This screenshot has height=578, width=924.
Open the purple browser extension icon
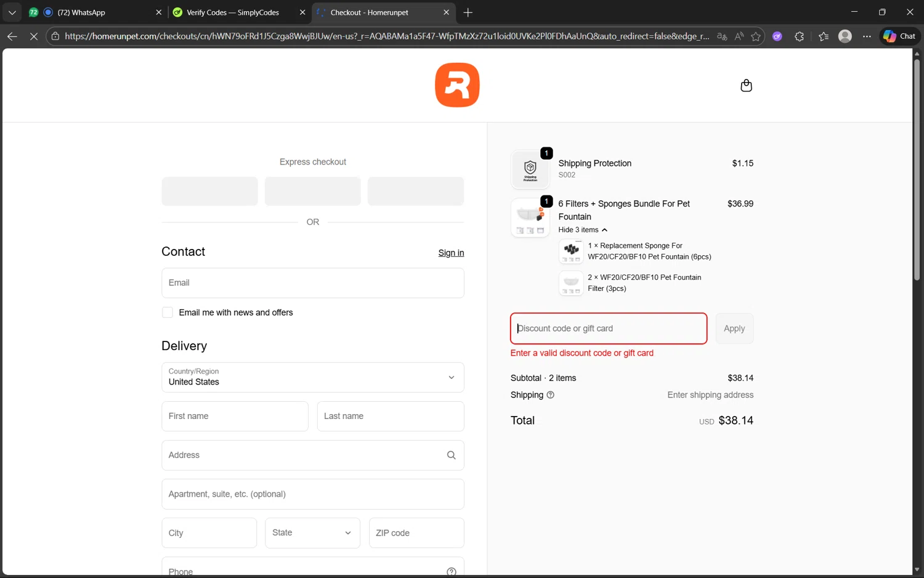point(777,36)
